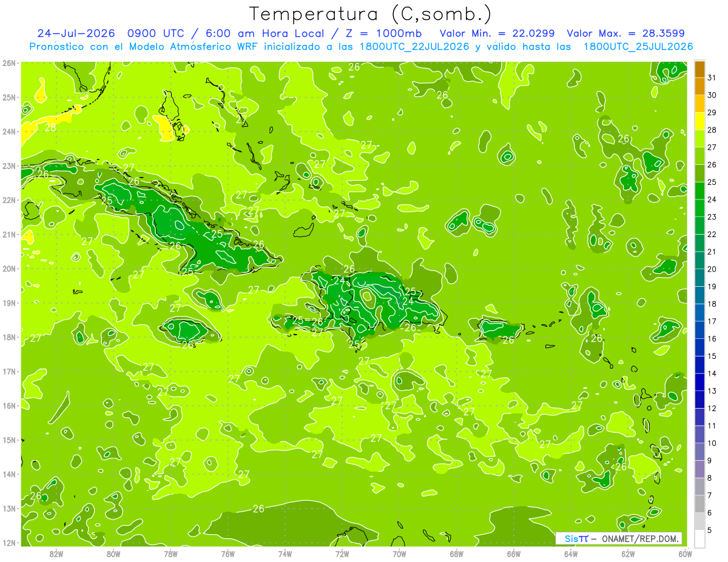Click the 13N latitude label
This screenshot has width=728, height=562.
pos(8,508)
